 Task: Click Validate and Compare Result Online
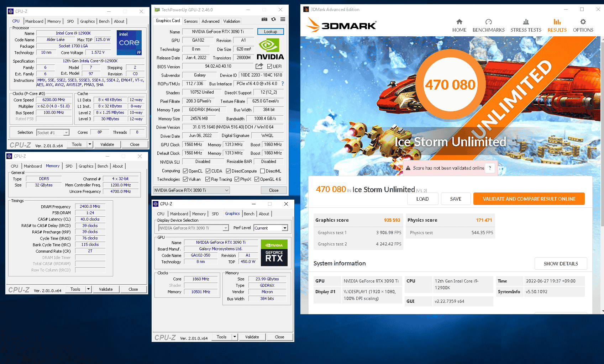529,199
